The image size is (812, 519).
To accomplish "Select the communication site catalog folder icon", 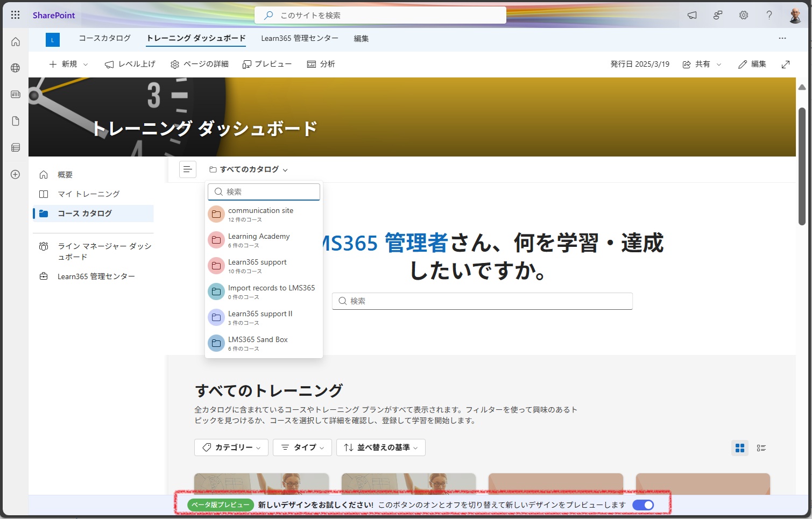I will coord(216,214).
